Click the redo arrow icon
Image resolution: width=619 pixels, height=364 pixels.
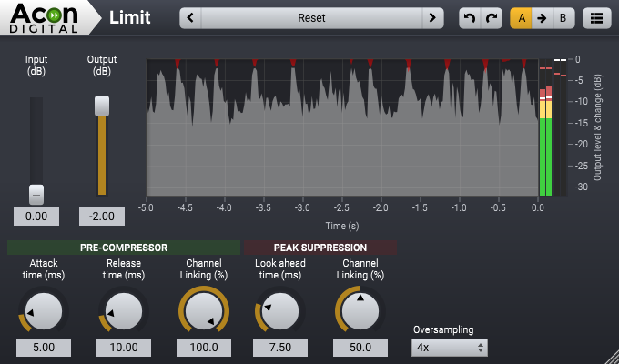pos(491,17)
